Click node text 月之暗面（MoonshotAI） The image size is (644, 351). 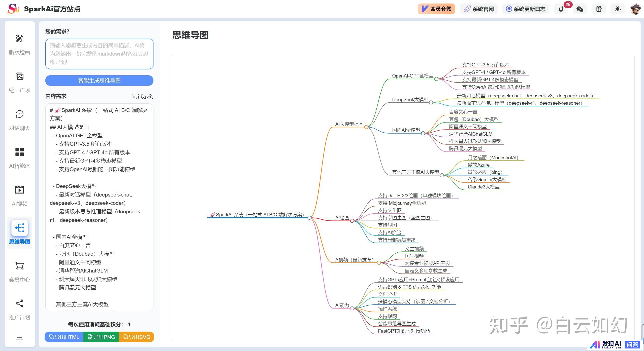(x=494, y=158)
